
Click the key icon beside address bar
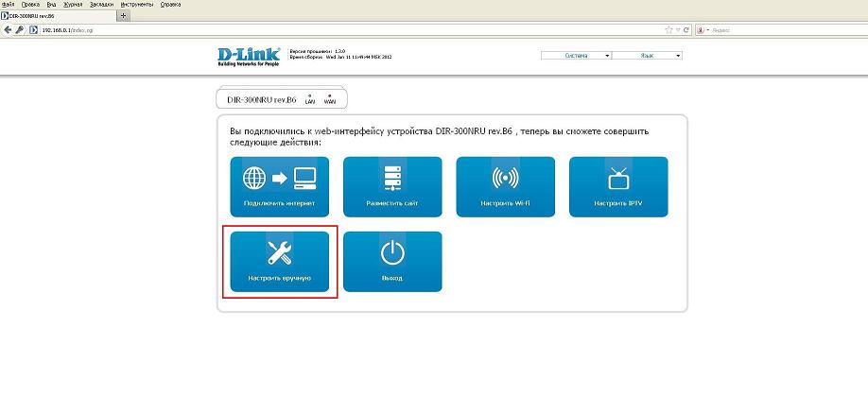(x=20, y=30)
